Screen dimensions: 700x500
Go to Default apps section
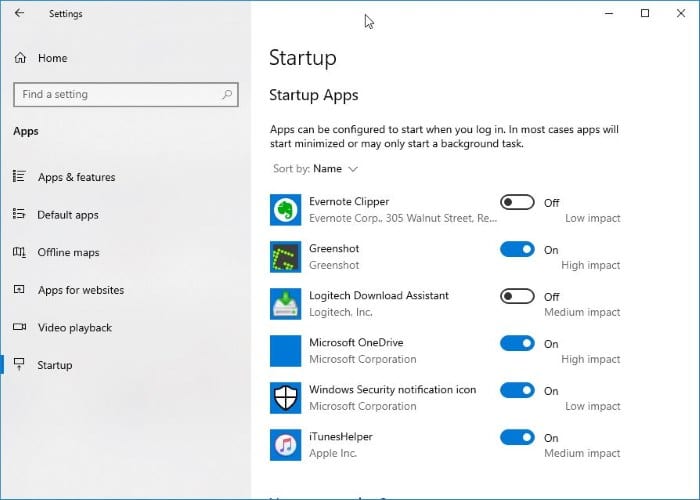tap(68, 215)
